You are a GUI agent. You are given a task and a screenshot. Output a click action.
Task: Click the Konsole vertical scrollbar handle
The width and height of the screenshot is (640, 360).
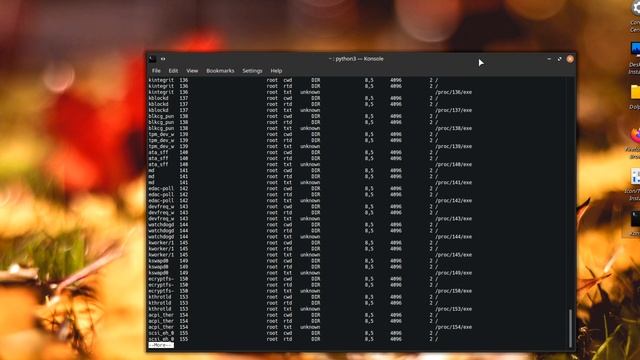(x=570, y=328)
